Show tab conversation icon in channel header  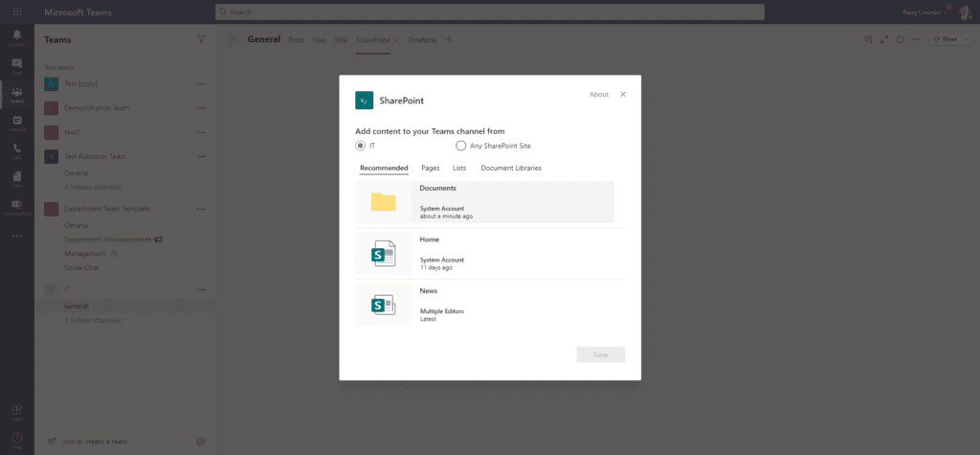[868, 39]
